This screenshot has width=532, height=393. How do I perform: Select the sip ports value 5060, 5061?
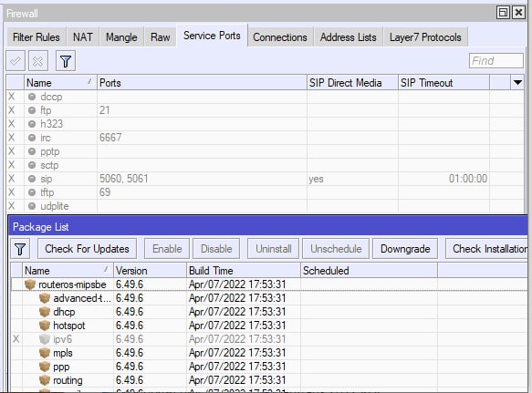tap(124, 179)
